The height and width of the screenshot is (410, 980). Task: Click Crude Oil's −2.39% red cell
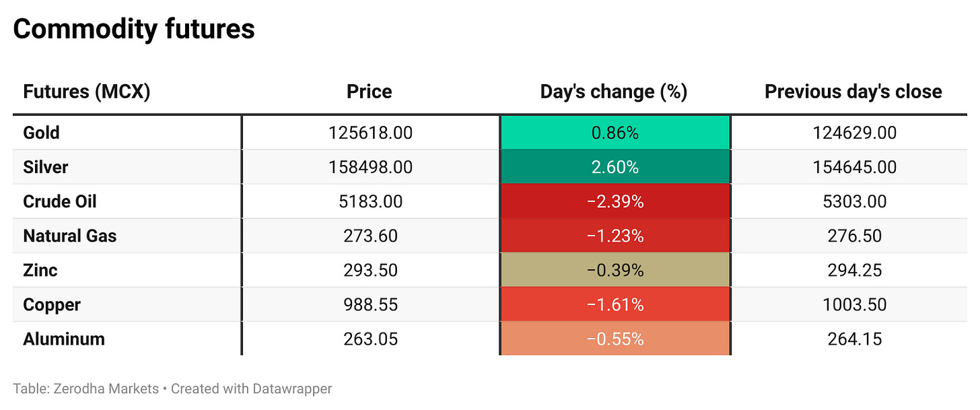pos(615,201)
